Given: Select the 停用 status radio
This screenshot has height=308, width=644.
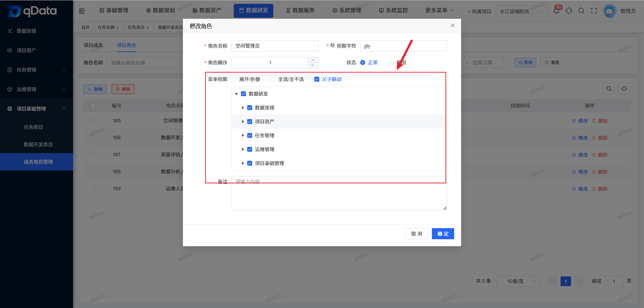Looking at the screenshot, I should (x=391, y=63).
